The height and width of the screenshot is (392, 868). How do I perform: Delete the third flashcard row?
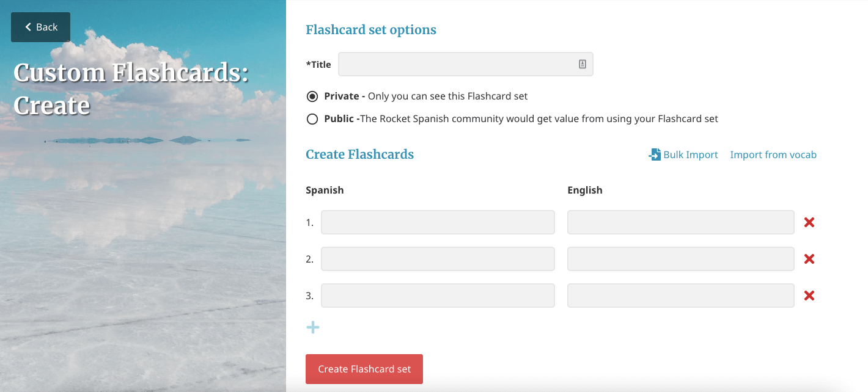(x=809, y=296)
